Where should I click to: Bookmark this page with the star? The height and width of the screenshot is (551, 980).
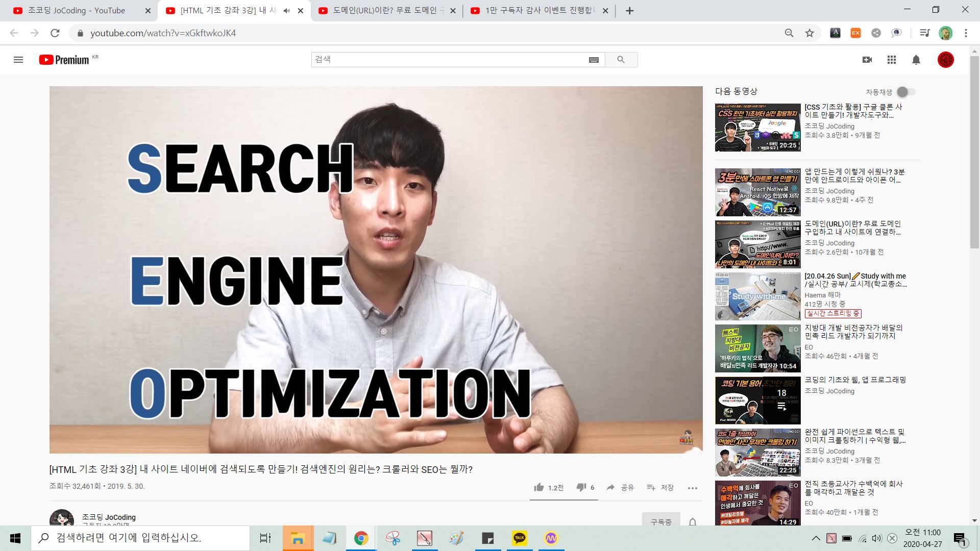(x=810, y=33)
